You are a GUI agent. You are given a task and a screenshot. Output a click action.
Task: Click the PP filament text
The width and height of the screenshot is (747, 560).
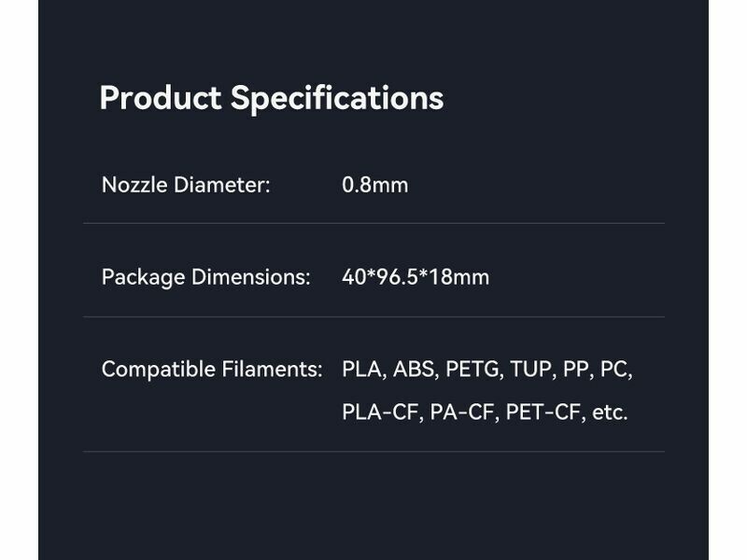click(x=575, y=369)
